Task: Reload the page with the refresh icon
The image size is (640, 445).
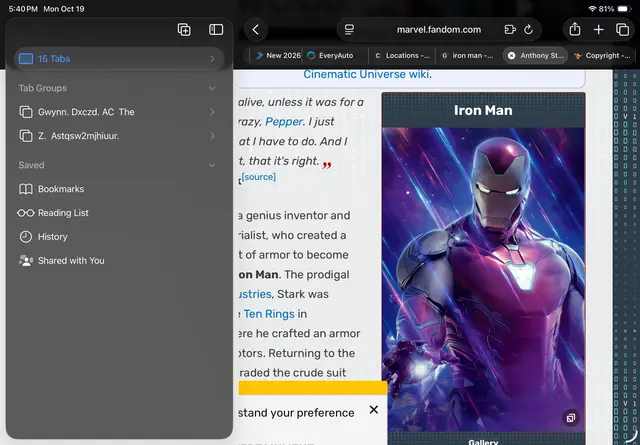Action: [x=528, y=29]
